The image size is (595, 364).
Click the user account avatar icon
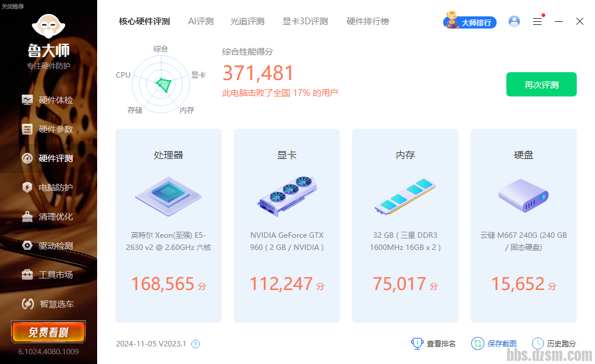pyautogui.click(x=514, y=21)
